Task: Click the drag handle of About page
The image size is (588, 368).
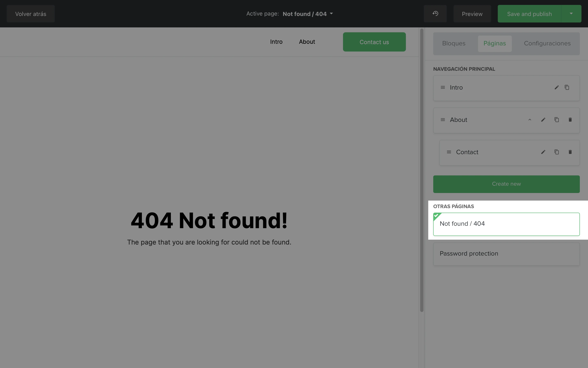Action: (x=443, y=120)
